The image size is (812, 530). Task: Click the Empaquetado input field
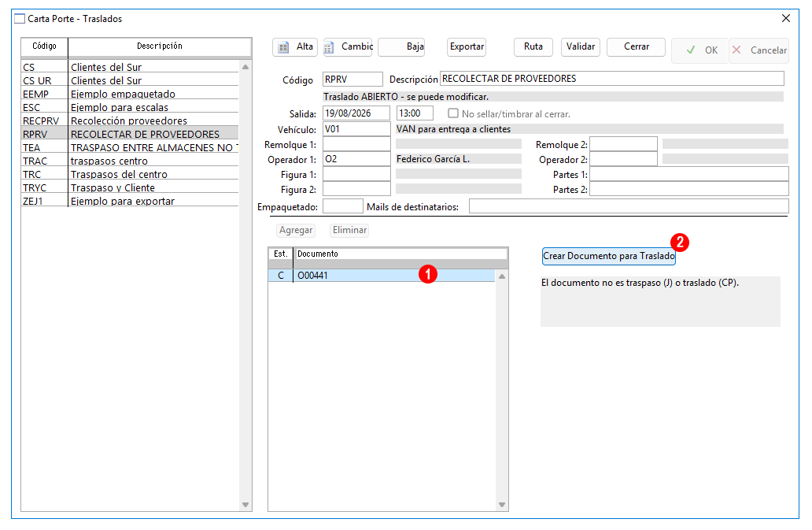click(343, 206)
